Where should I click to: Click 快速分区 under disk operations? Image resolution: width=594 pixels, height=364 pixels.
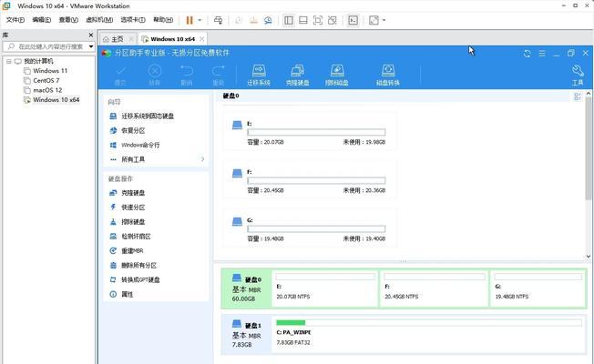pyautogui.click(x=133, y=207)
